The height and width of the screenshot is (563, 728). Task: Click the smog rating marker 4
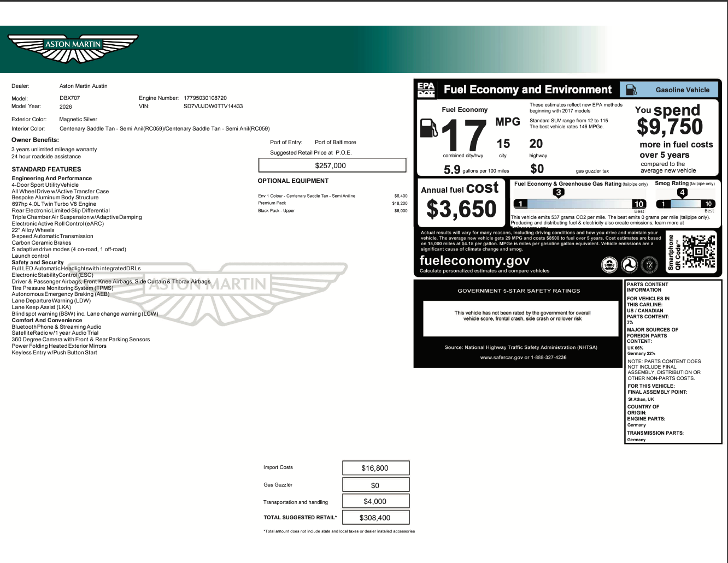point(682,192)
